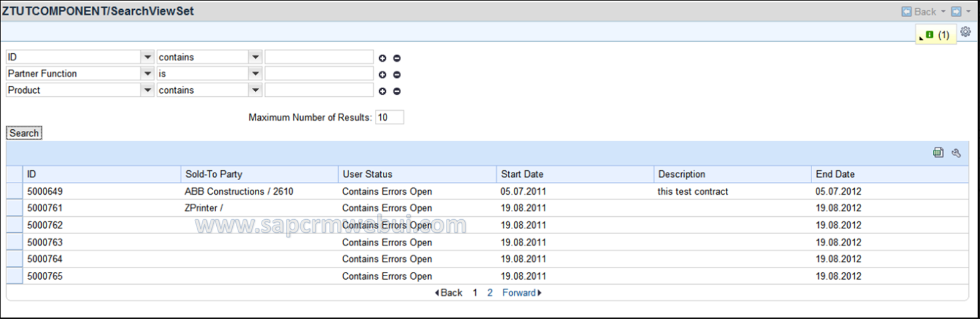980x319 pixels.
Task: Remove the Partner Function criterion with minus icon
Action: pos(397,75)
